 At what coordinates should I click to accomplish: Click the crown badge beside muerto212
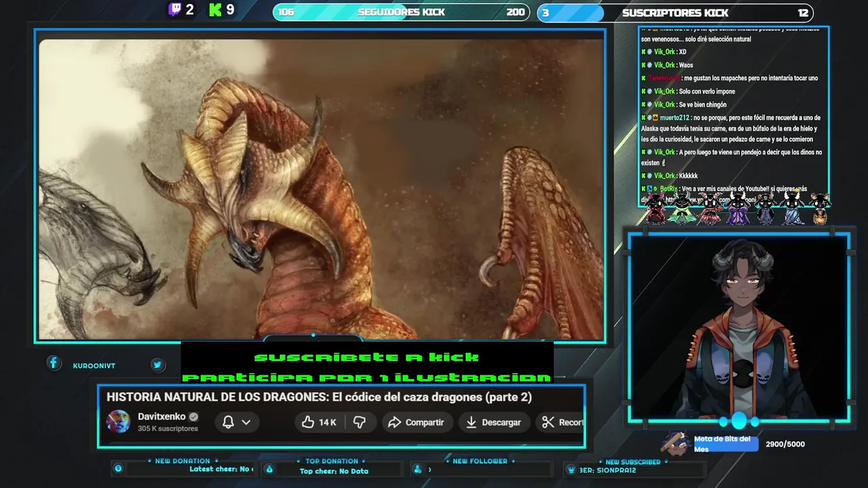(656, 118)
